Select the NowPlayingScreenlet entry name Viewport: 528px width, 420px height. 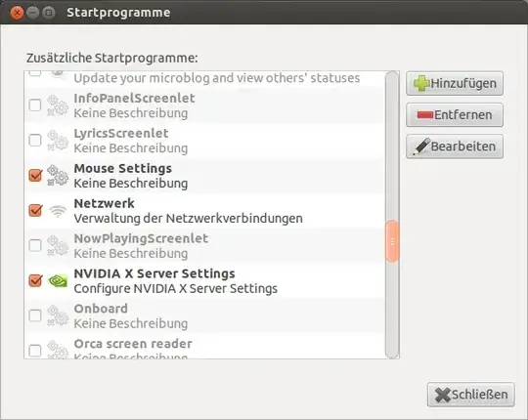141,238
